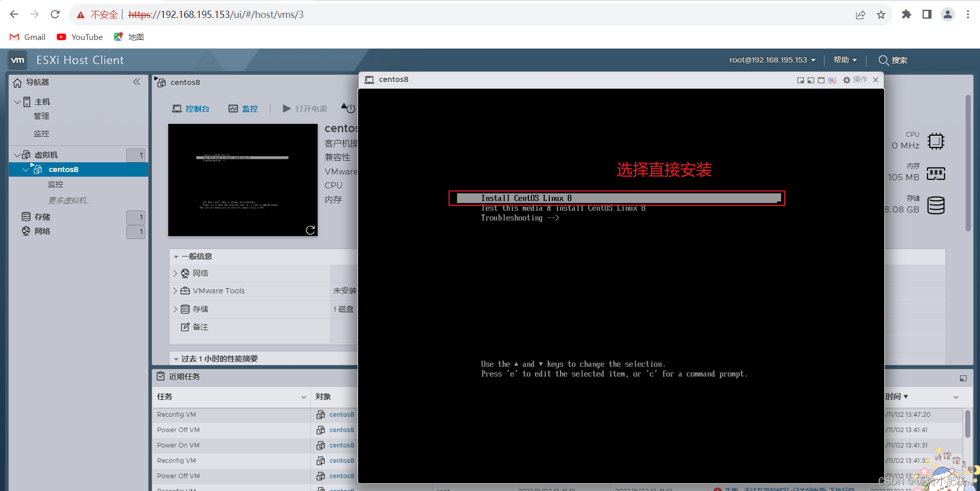
Task: Maximize the 近期任务 recent tasks panel
Action: [x=963, y=378]
